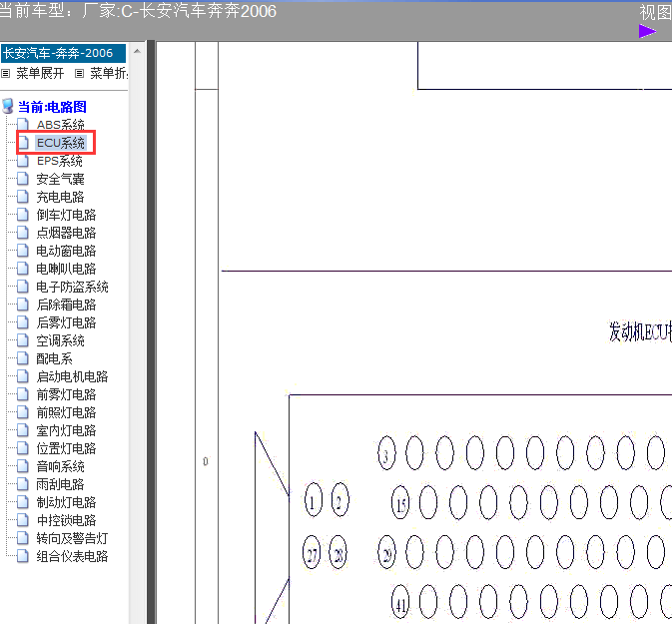This screenshot has width=672, height=624.
Task: Click the 菜单折叠 list icon
Action: click(x=79, y=74)
